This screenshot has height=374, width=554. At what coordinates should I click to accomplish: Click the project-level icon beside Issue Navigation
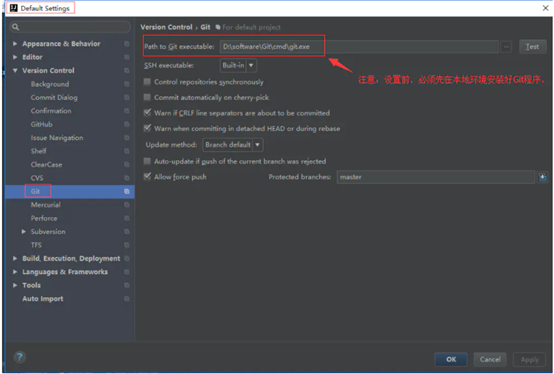pos(126,138)
